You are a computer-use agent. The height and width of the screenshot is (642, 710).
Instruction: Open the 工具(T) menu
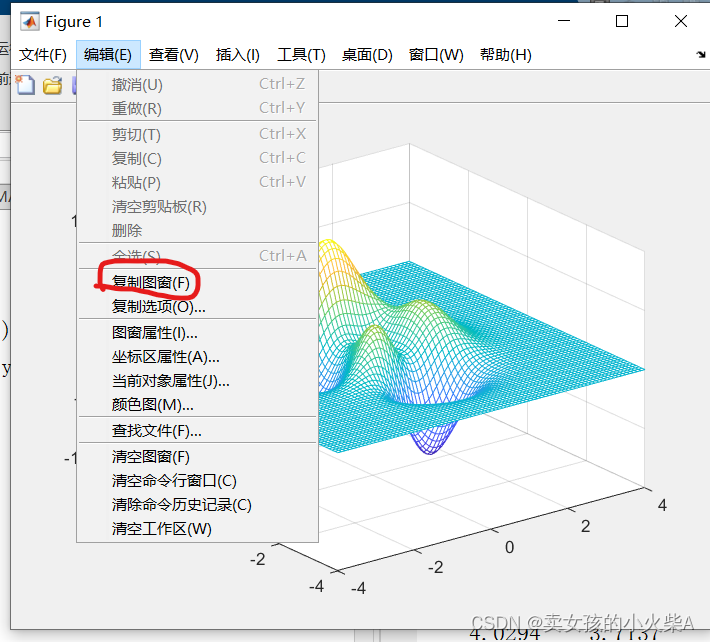click(301, 55)
